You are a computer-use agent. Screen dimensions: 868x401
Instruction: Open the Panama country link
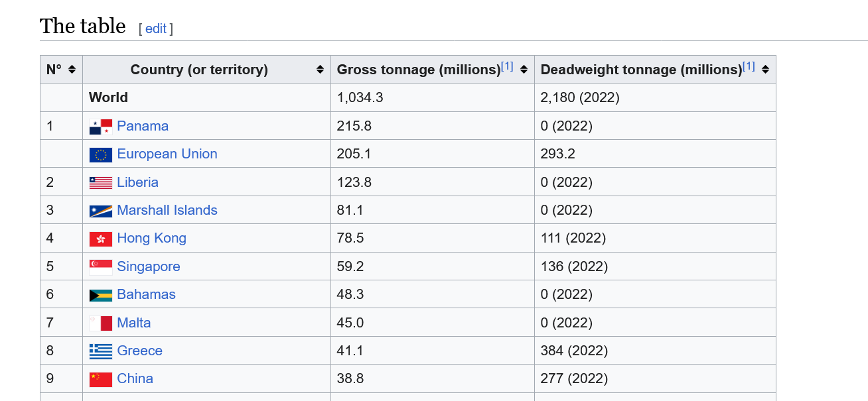143,126
